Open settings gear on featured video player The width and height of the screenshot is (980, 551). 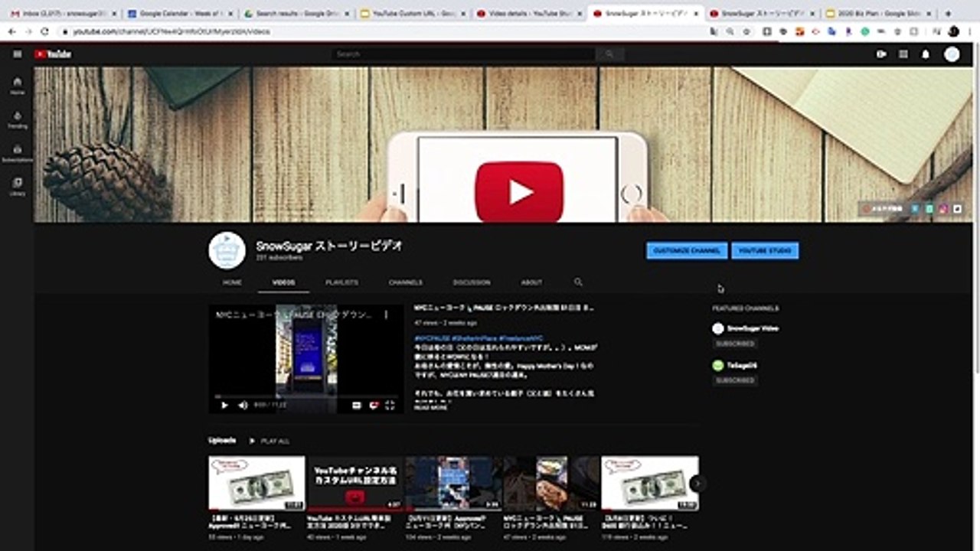coord(374,405)
